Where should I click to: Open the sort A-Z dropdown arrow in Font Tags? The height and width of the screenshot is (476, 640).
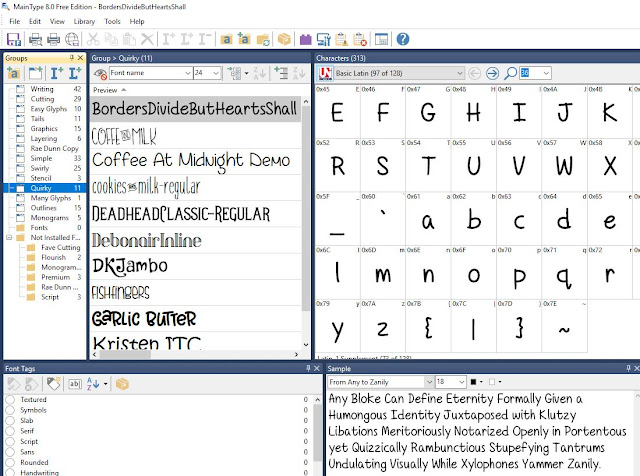(105, 384)
